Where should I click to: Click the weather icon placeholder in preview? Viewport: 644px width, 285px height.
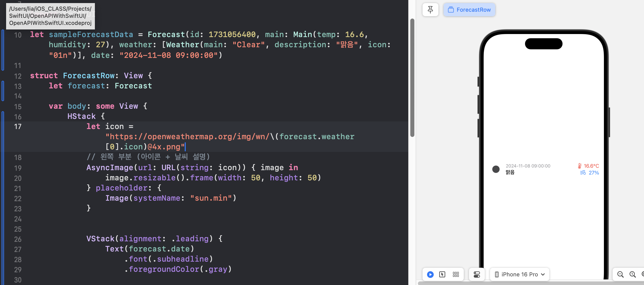(x=496, y=169)
